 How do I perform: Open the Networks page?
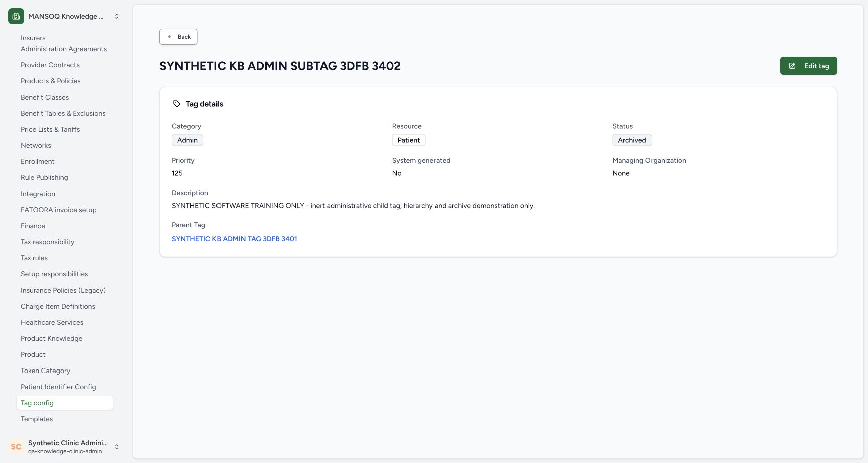pyautogui.click(x=36, y=145)
